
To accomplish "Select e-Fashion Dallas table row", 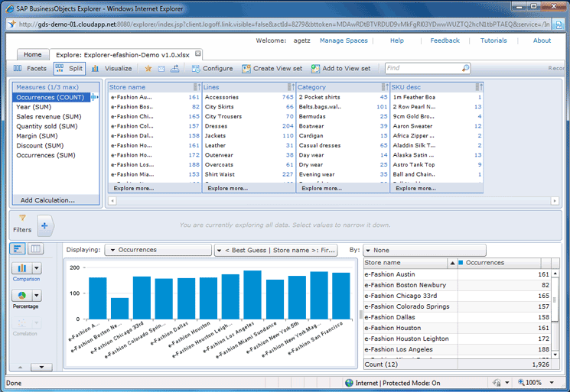I will point(458,317).
